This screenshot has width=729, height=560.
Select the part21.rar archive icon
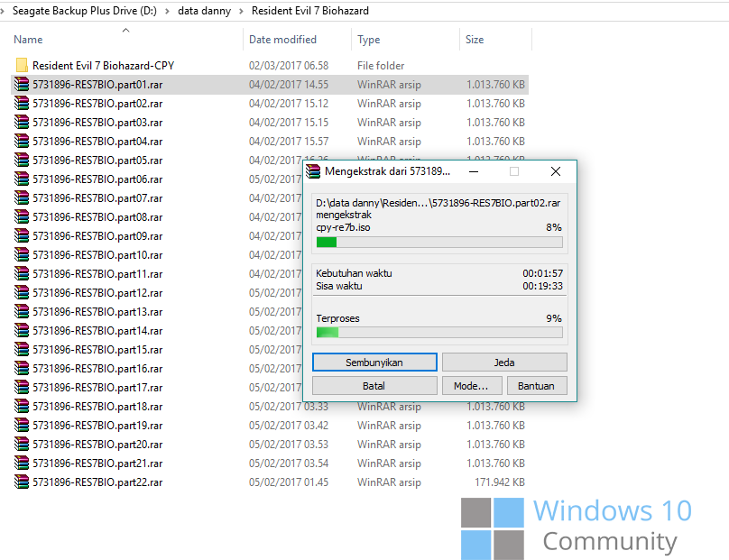point(22,464)
